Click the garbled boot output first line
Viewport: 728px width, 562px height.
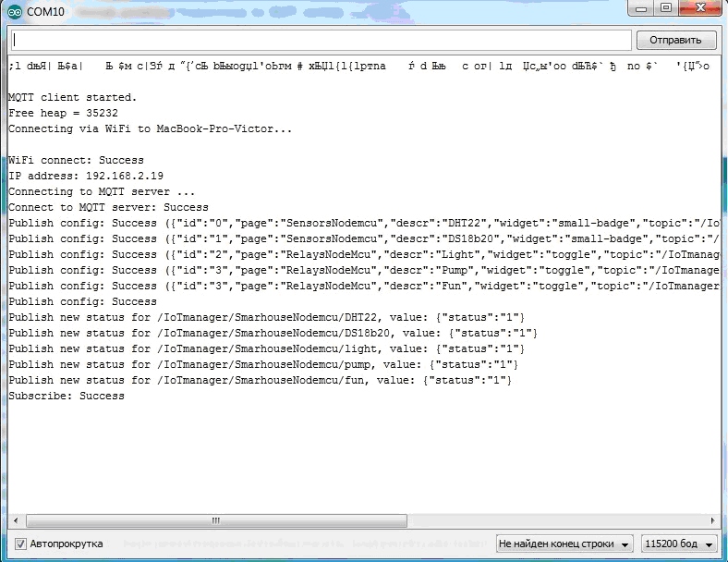(x=358, y=66)
